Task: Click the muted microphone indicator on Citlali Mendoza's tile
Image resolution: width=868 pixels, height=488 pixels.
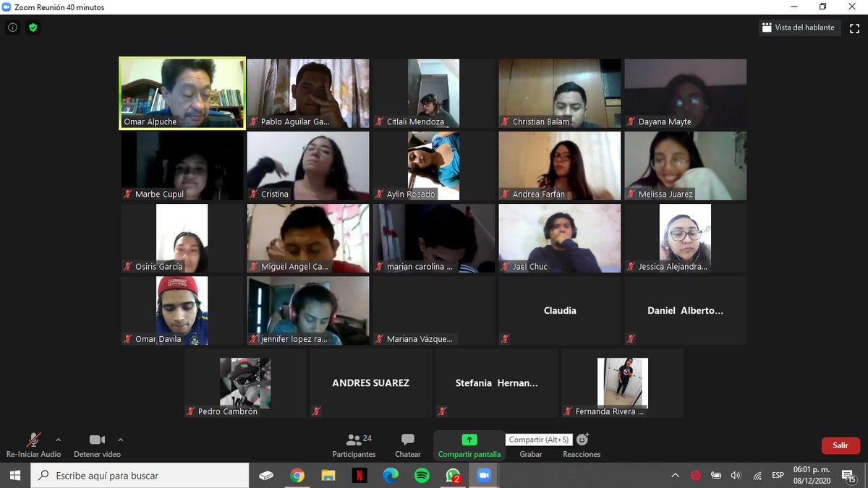Action: pyautogui.click(x=378, y=121)
